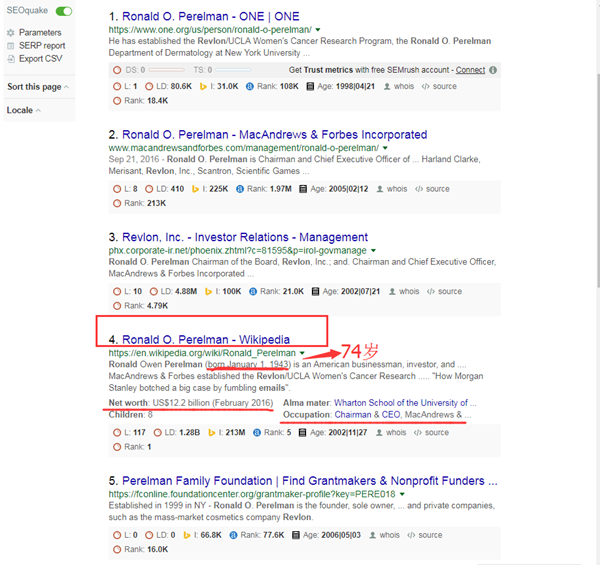The width and height of the screenshot is (600, 565).
Task: Open the SERP report
Action: point(42,46)
